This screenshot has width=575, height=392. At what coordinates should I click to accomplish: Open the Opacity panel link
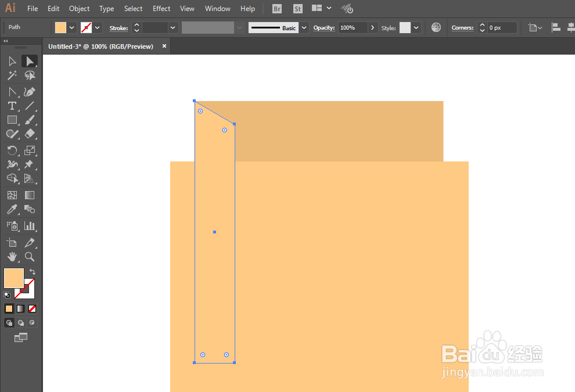coord(324,28)
